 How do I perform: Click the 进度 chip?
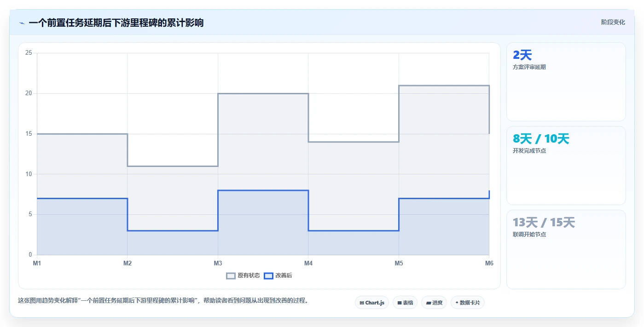pyautogui.click(x=434, y=303)
